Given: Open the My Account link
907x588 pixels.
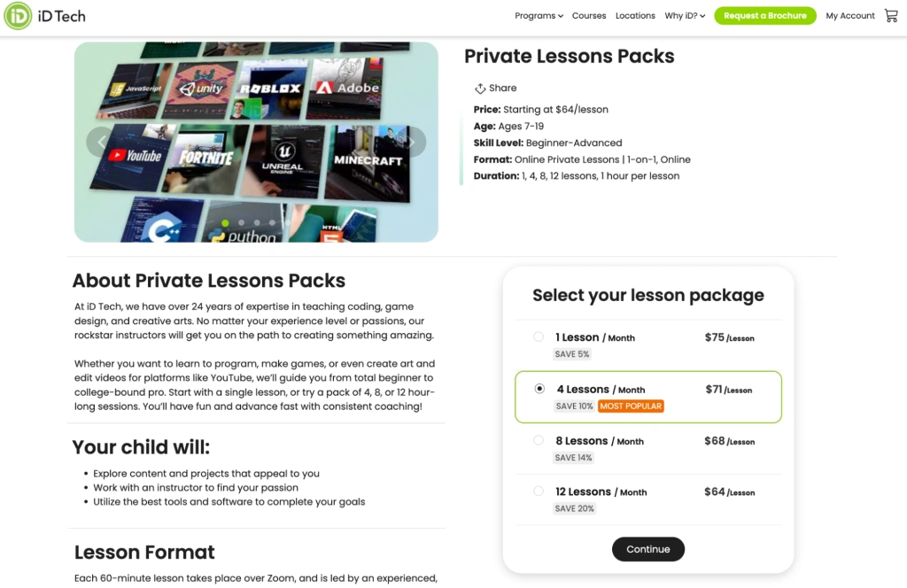Looking at the screenshot, I should click(x=849, y=15).
